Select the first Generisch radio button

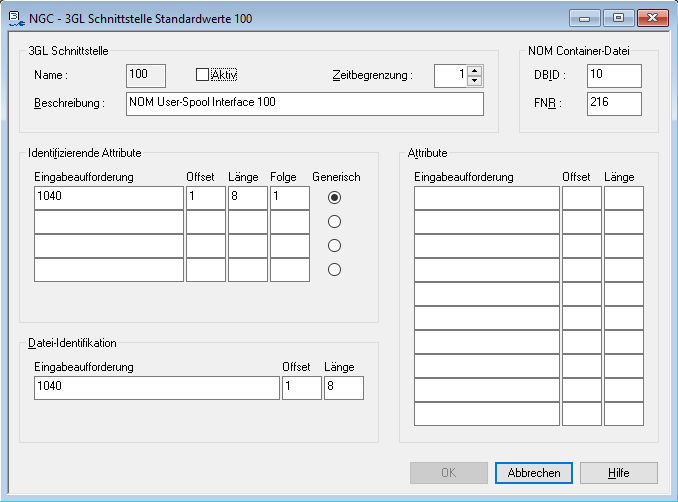(x=335, y=197)
